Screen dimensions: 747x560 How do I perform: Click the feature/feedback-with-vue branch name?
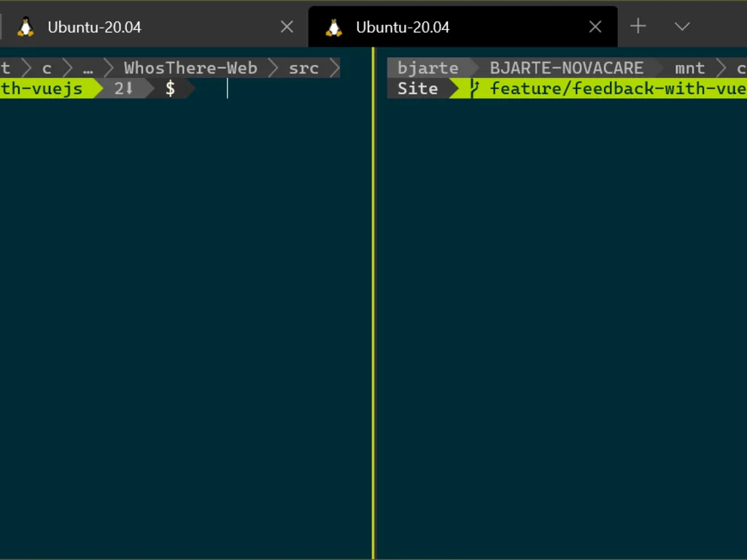619,88
